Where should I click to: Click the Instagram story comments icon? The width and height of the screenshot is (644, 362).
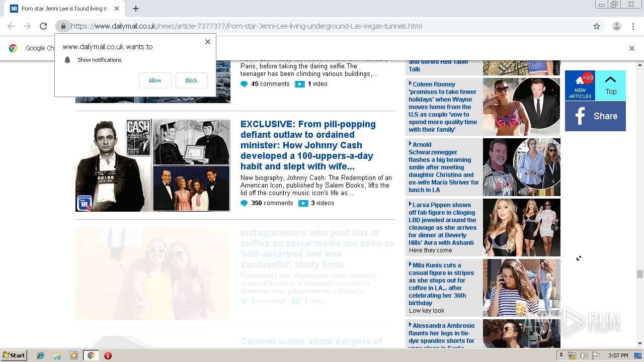click(x=244, y=301)
